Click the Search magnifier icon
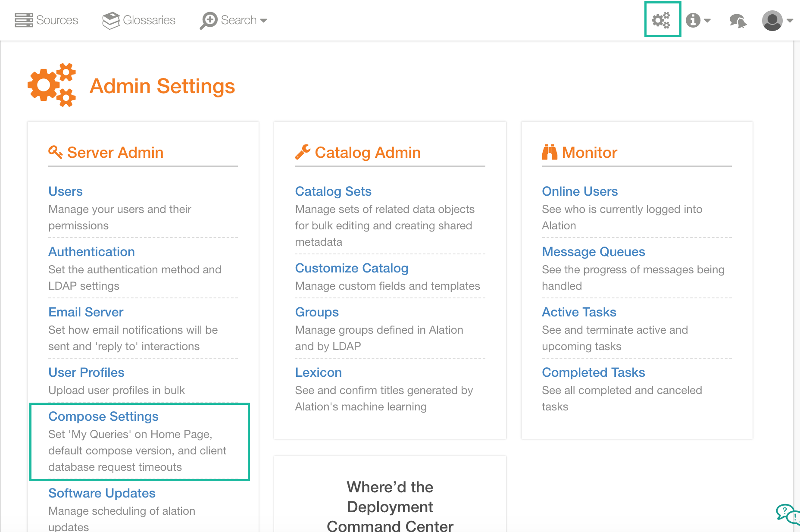 (x=209, y=20)
